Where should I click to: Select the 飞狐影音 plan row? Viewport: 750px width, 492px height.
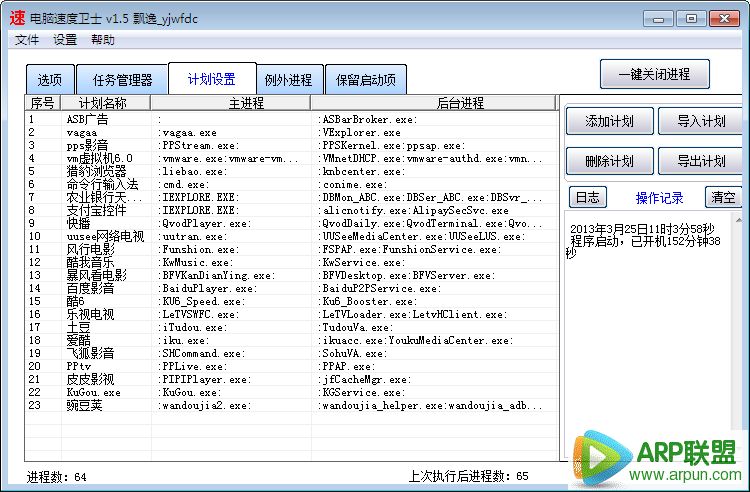tap(292, 353)
